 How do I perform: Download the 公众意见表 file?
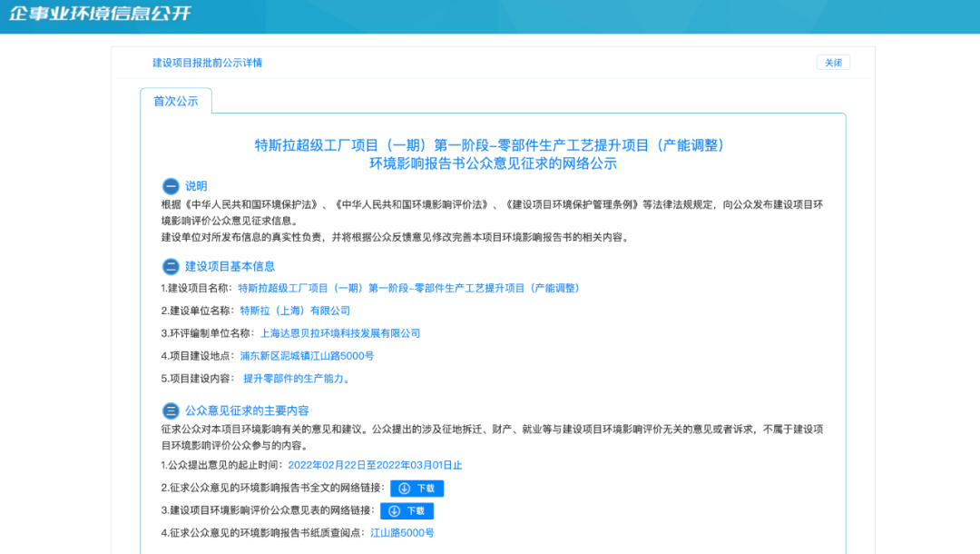407,510
